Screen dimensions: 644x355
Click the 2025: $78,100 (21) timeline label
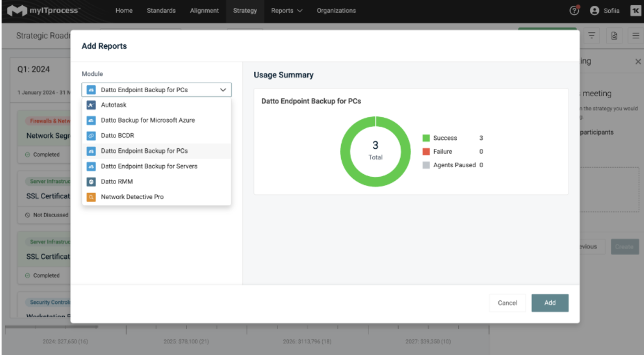pyautogui.click(x=186, y=342)
